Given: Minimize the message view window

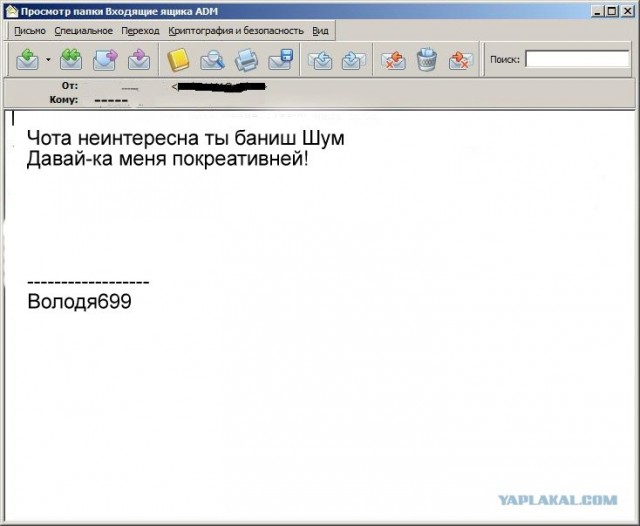Looking at the screenshot, I should coord(598,11).
